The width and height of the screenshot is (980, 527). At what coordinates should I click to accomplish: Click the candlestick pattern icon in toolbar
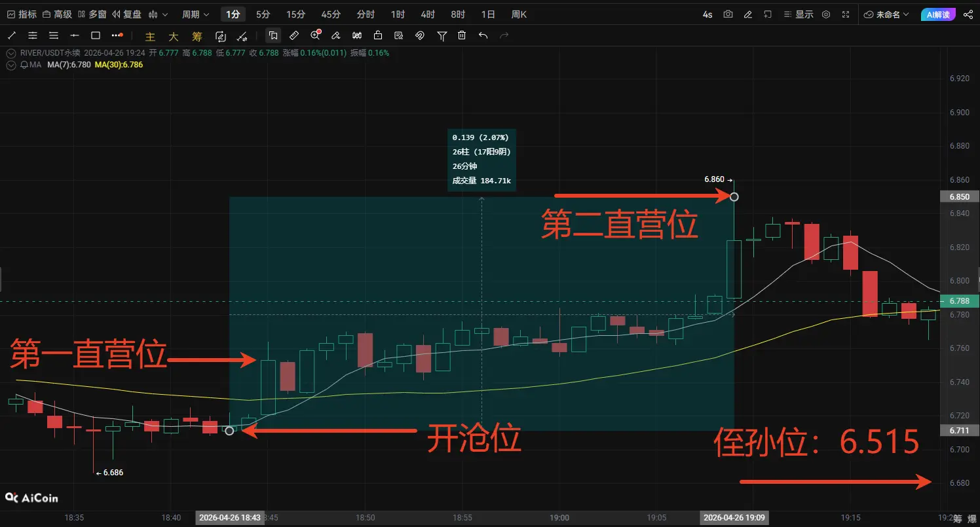point(357,35)
